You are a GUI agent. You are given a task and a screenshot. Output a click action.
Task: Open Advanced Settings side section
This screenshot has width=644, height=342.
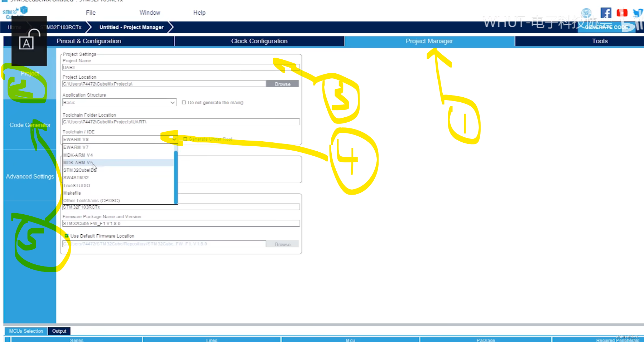pos(30,176)
